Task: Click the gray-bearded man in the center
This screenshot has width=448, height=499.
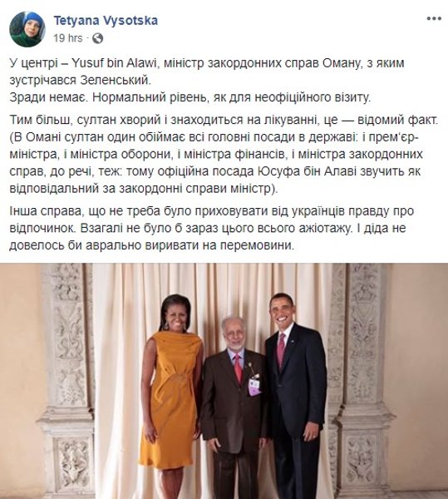Action: pyautogui.click(x=234, y=406)
